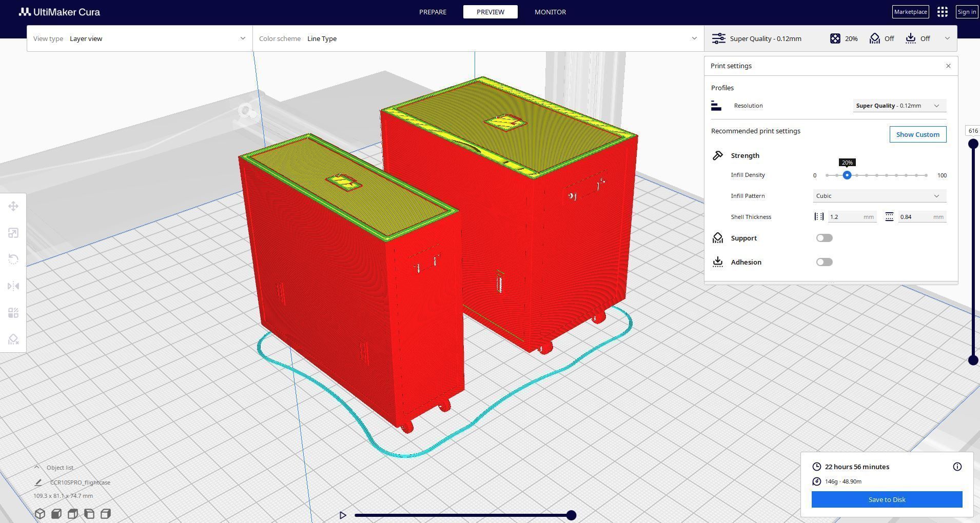Click the material usage spool icon
The image size is (980, 523).
817,481
